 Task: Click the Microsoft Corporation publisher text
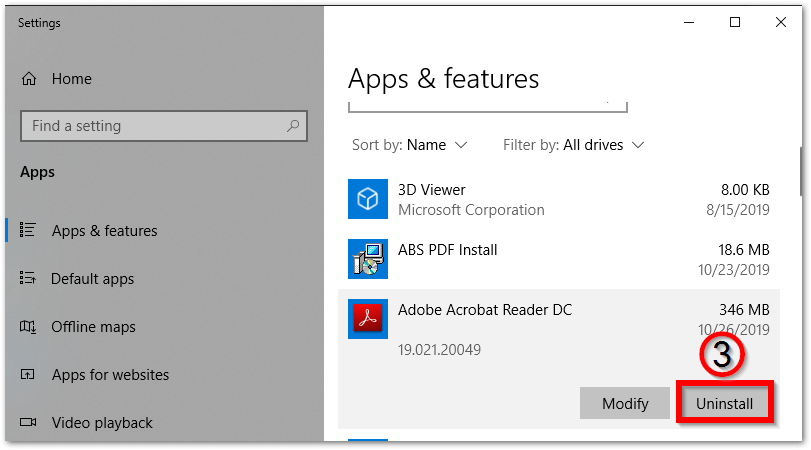coord(471,210)
